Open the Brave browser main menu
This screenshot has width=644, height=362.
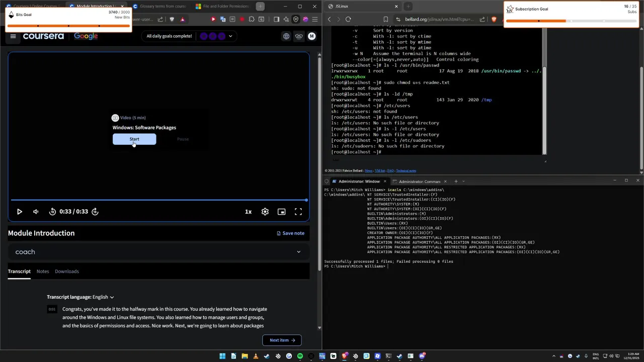coord(315,20)
